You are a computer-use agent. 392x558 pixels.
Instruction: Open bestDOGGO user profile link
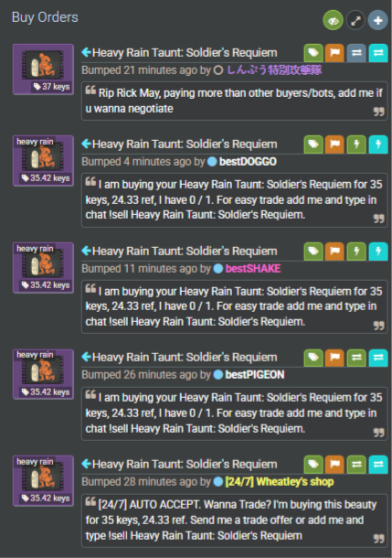[248, 162]
